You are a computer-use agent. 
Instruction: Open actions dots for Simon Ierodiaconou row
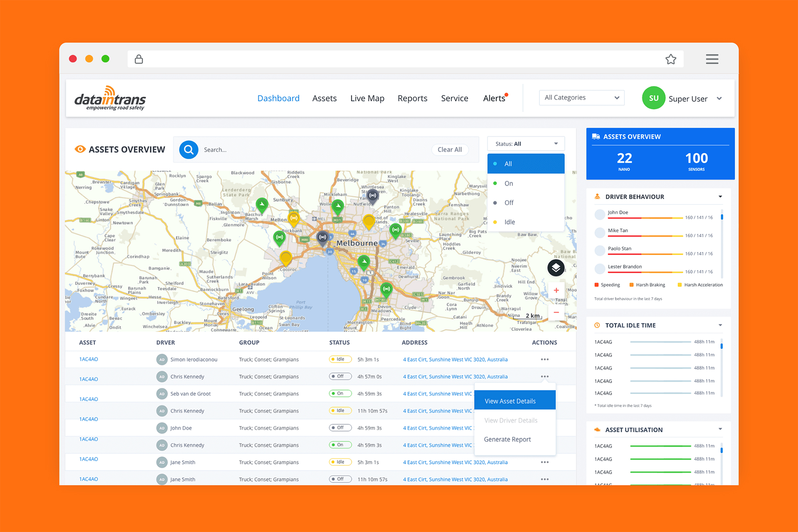[545, 359]
